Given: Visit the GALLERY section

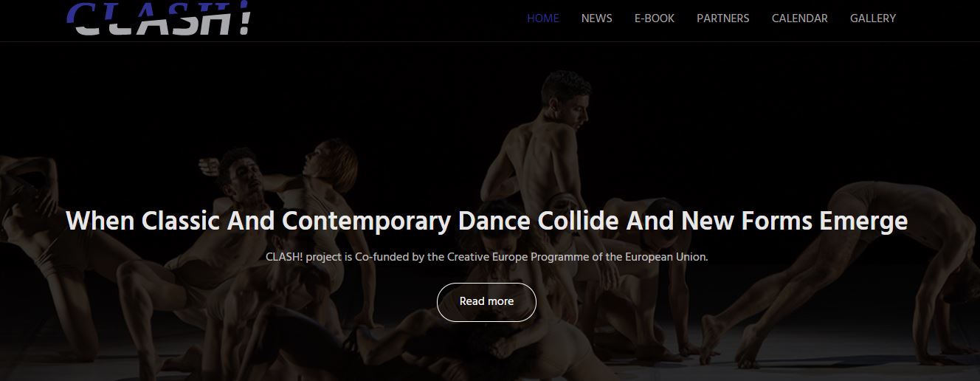Looking at the screenshot, I should 872,18.
